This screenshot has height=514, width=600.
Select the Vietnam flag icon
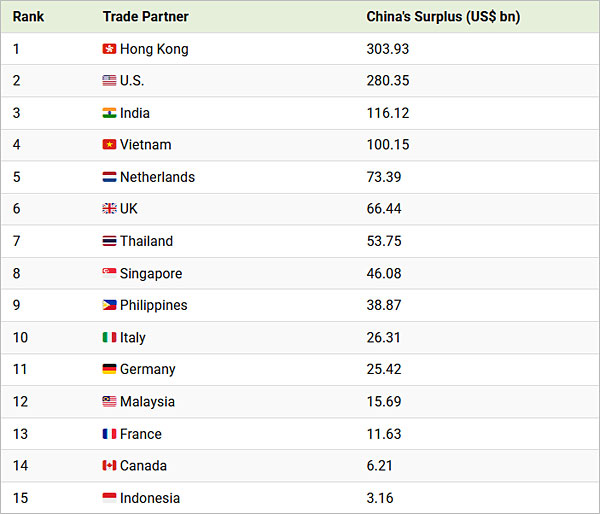point(109,145)
